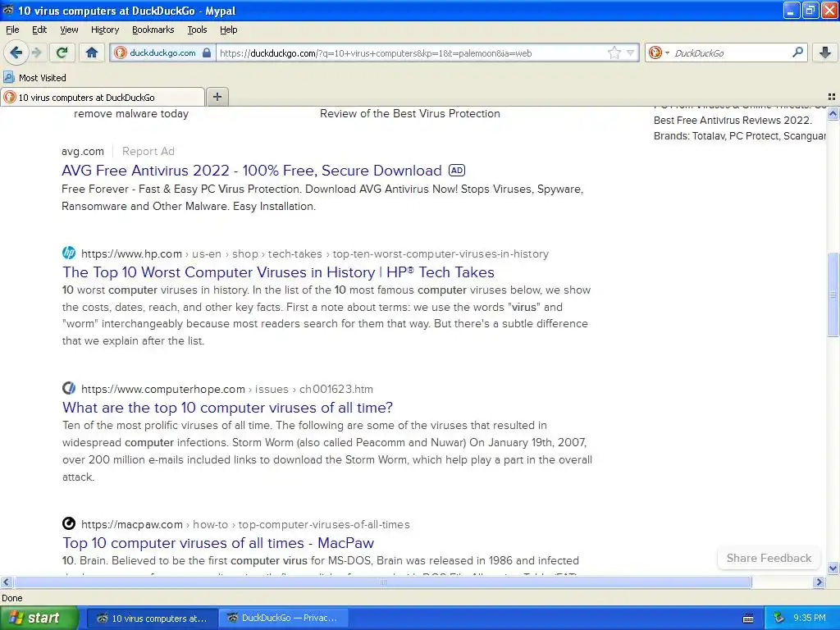Open 'What are the top 10 computer viruses' link
Image resolution: width=840 pixels, height=630 pixels.
pyautogui.click(x=227, y=408)
